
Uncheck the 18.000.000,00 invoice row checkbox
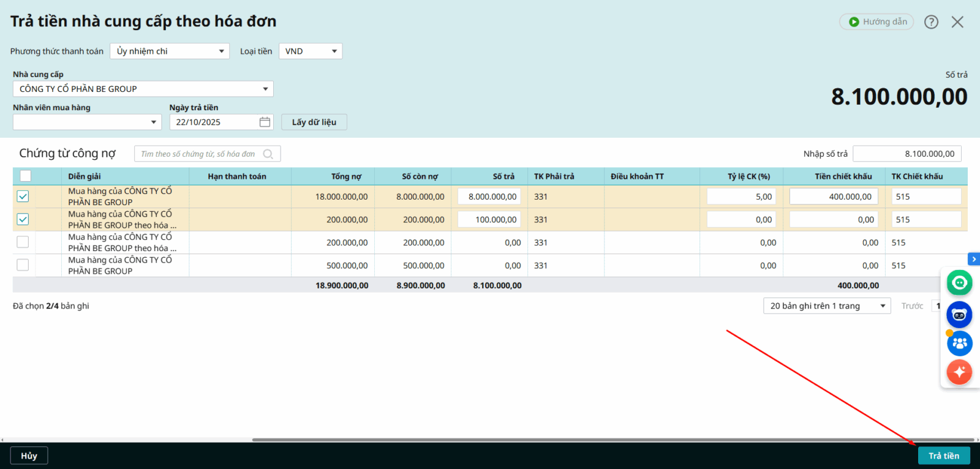pos(23,197)
